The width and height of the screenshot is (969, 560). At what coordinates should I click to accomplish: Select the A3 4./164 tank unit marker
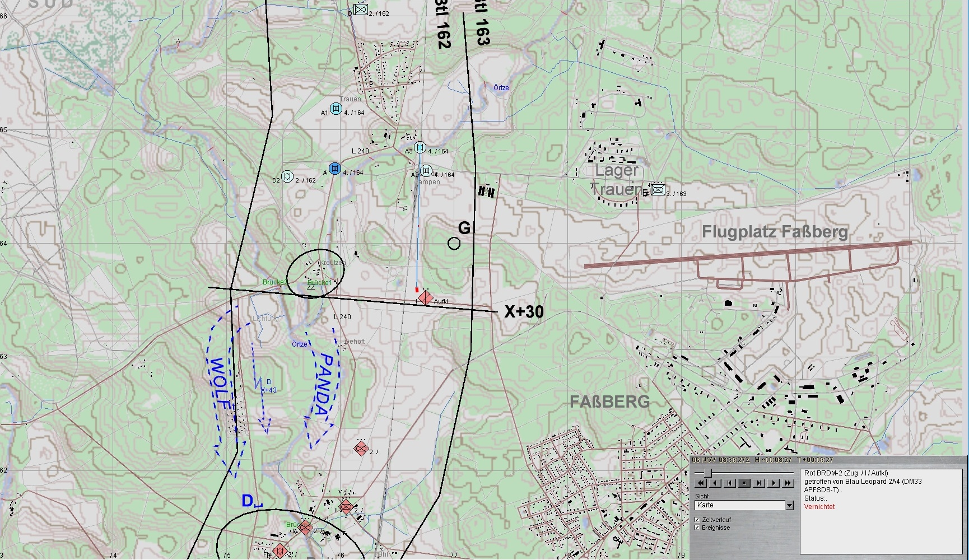[x=420, y=147]
